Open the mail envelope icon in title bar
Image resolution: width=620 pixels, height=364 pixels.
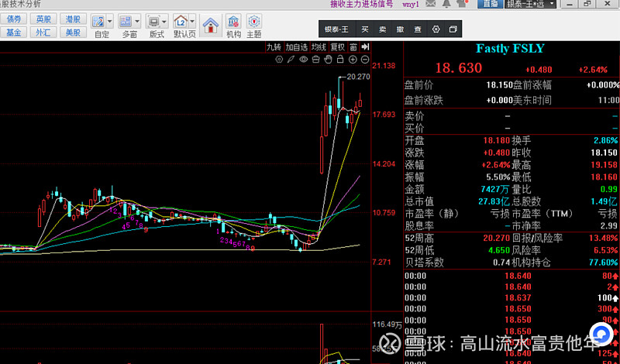click(431, 4)
